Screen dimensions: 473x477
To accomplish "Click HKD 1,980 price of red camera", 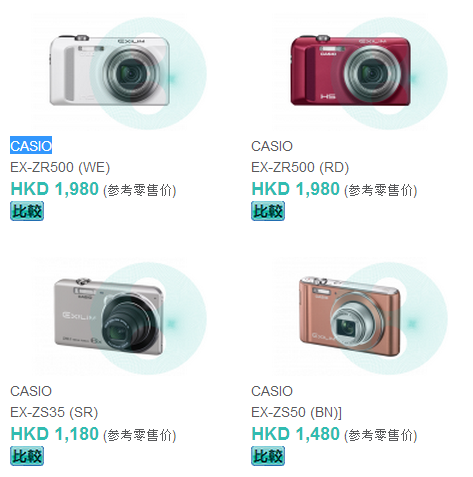I will pyautogui.click(x=296, y=189).
